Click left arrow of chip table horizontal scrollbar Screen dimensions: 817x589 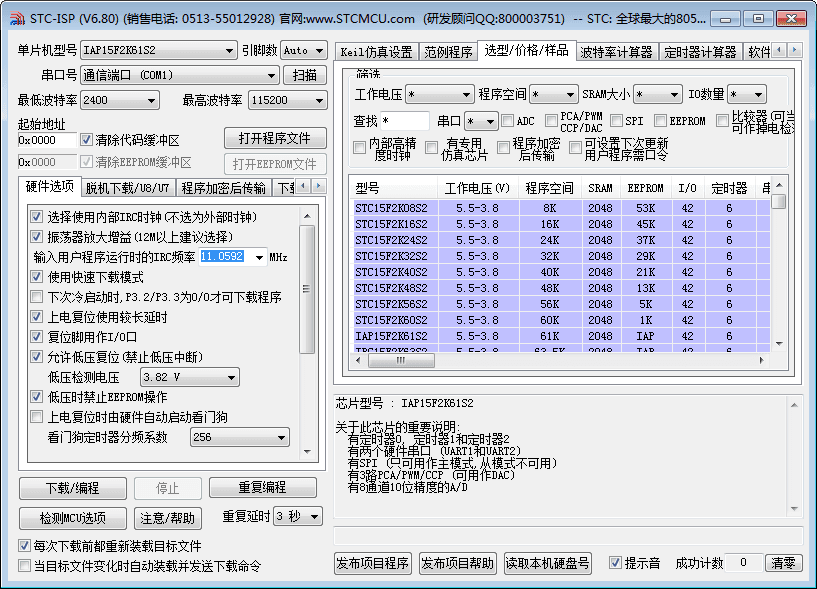click(x=358, y=360)
